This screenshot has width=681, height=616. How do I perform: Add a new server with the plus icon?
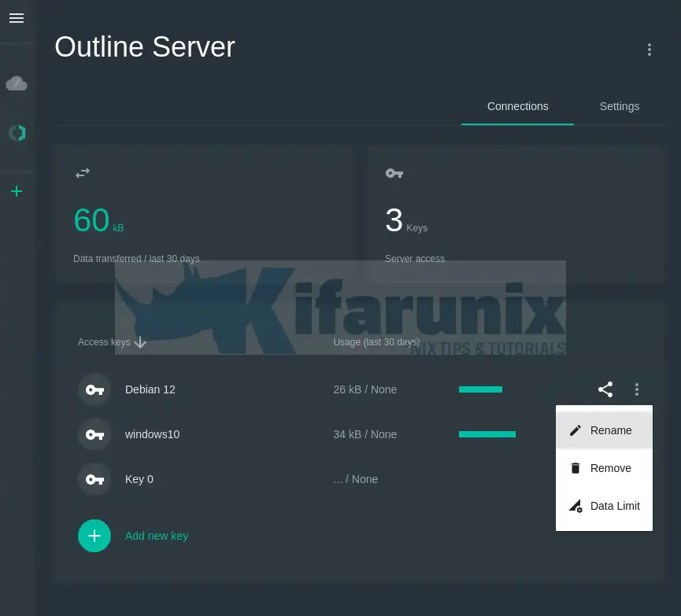[17, 191]
